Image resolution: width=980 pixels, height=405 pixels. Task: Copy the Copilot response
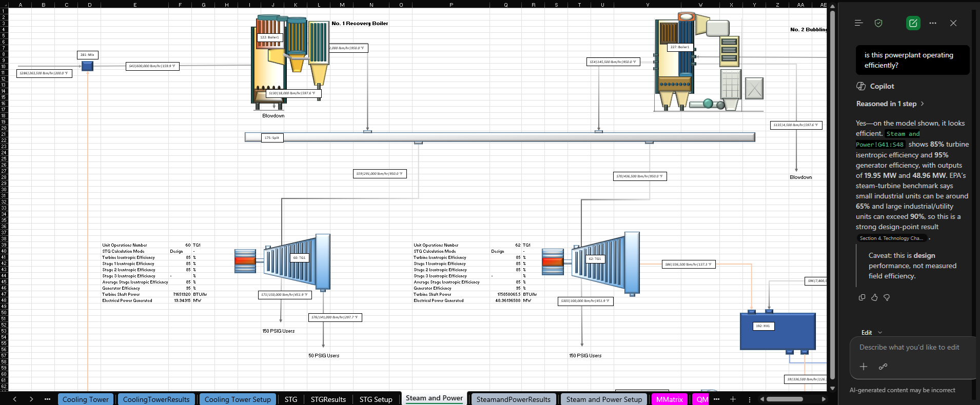point(862,297)
